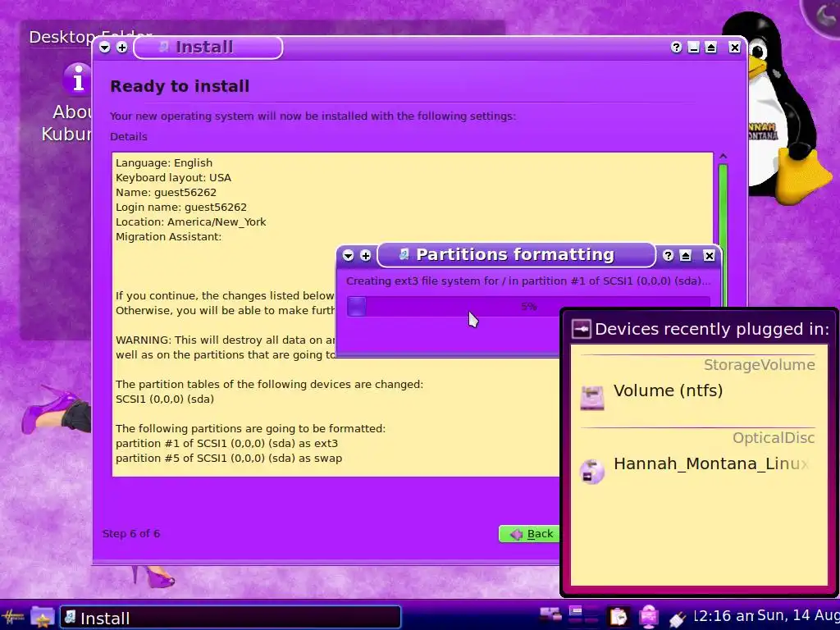Switch desktops using the pager widget
This screenshot has width=840, height=630.
pos(583,616)
